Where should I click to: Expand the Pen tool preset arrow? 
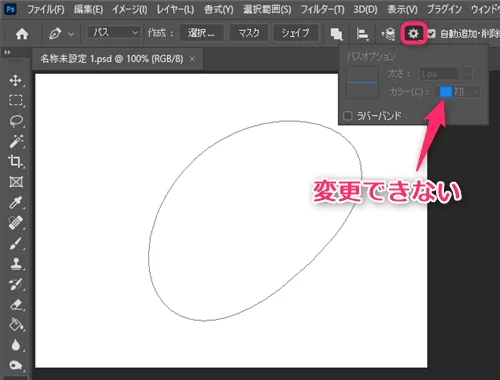pyautogui.click(x=71, y=34)
